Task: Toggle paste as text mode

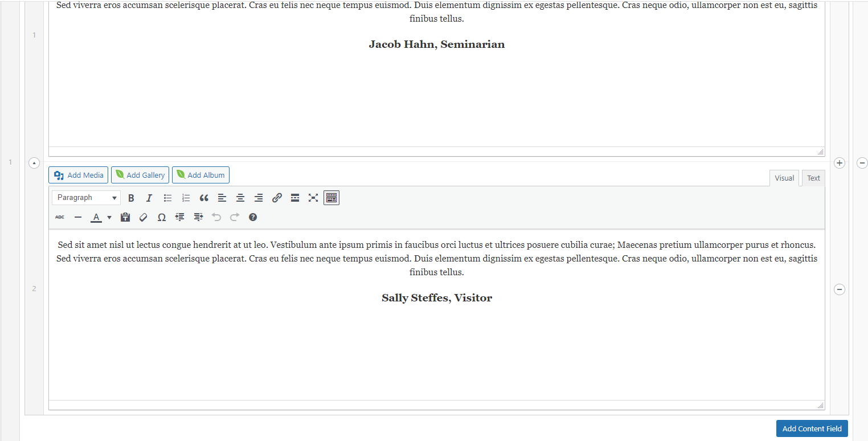Action: (x=125, y=217)
